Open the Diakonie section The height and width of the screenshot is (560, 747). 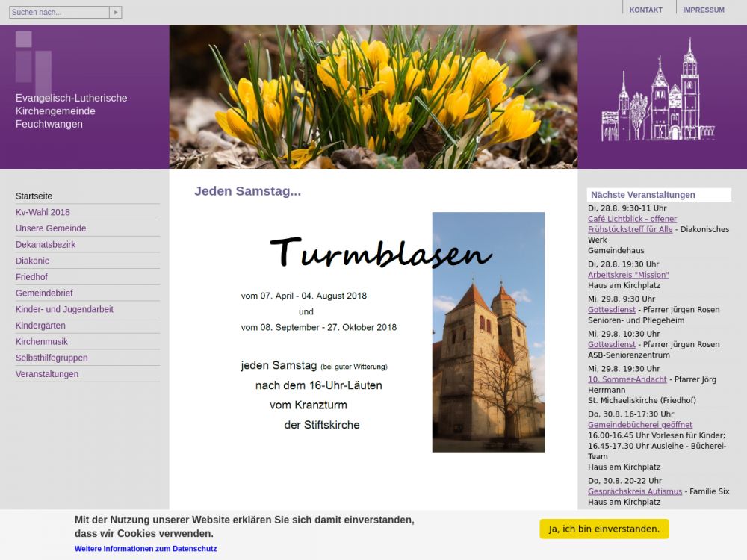tap(32, 261)
